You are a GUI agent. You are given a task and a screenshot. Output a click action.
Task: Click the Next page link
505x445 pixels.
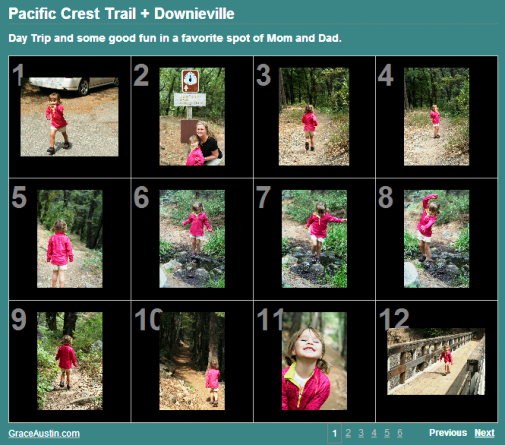[x=484, y=433]
